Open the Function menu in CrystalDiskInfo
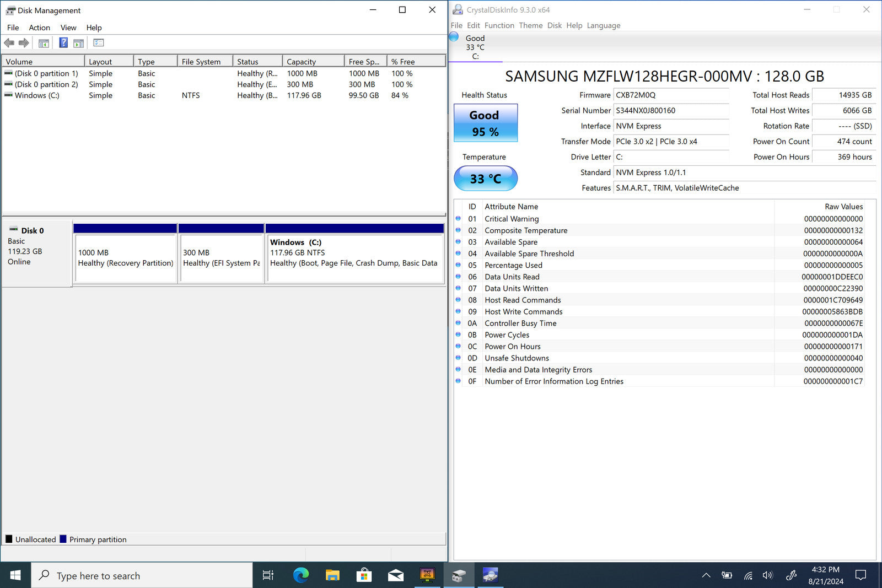 point(499,25)
